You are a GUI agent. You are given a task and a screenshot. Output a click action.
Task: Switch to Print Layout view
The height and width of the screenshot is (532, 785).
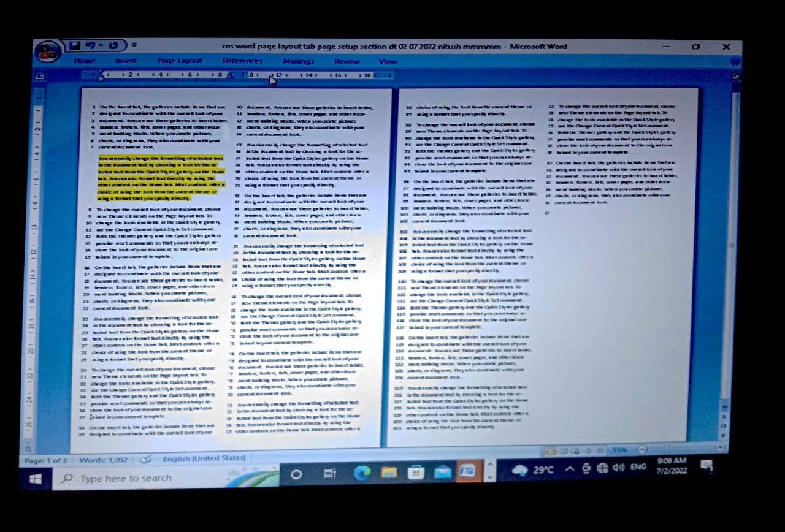coord(551,451)
